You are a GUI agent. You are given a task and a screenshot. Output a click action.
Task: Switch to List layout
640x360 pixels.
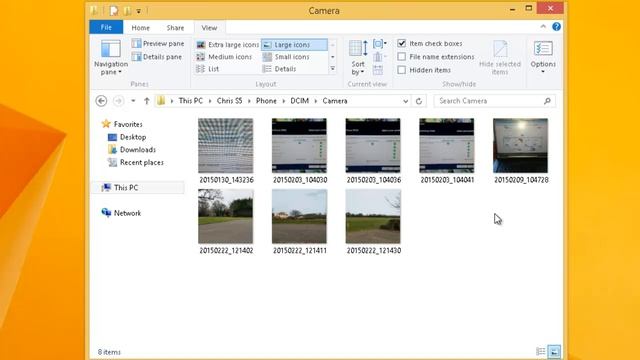[208, 69]
